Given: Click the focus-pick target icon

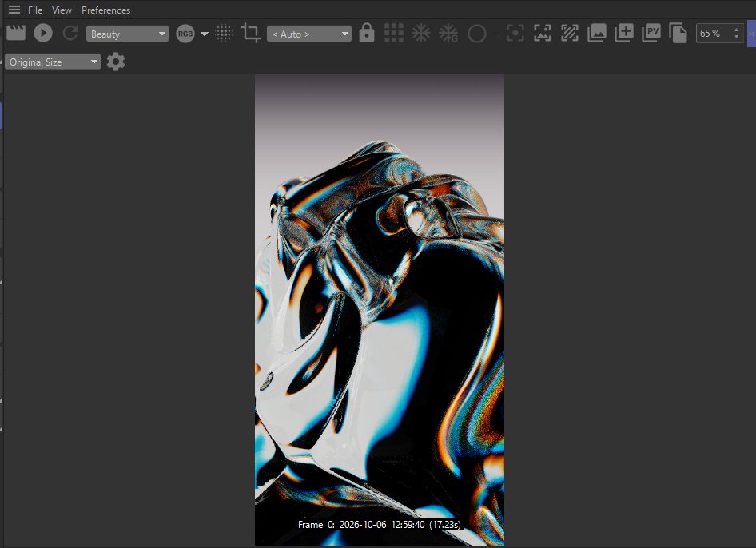Looking at the screenshot, I should (x=515, y=34).
